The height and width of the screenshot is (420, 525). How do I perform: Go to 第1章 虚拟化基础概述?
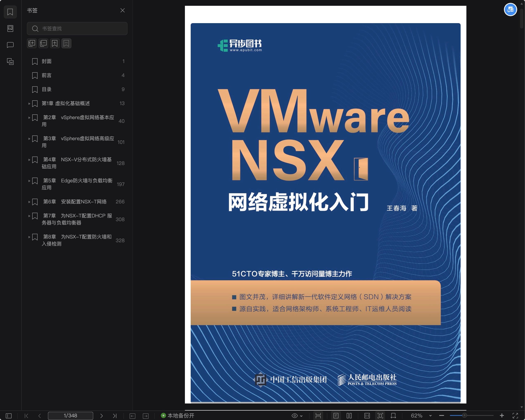(66, 103)
